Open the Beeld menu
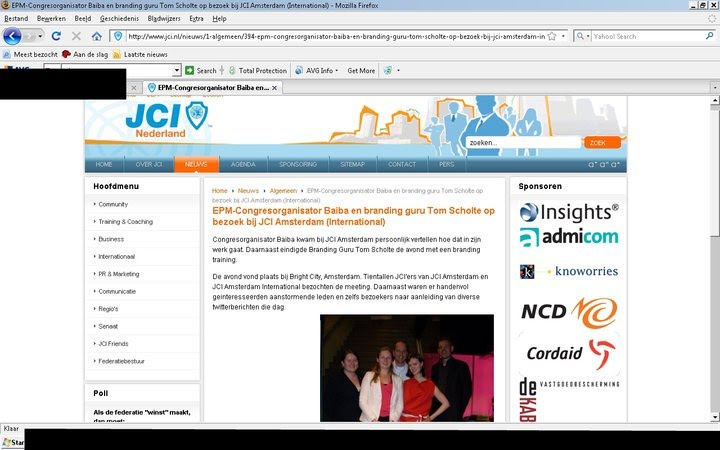 (83, 18)
